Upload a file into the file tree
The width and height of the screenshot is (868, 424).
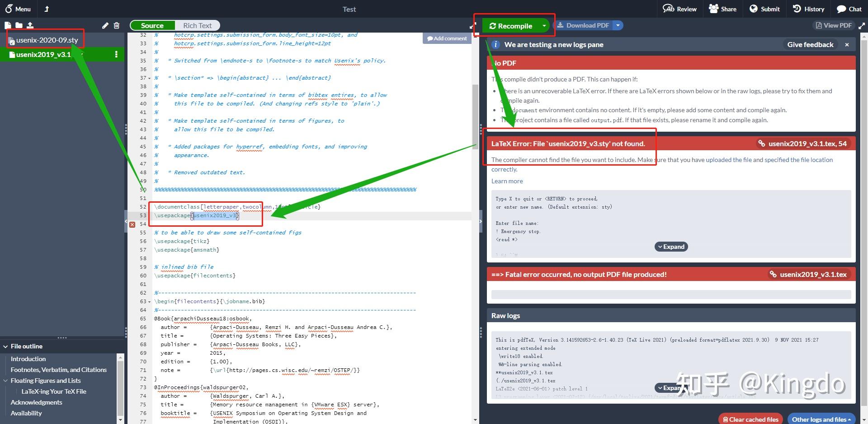(30, 25)
